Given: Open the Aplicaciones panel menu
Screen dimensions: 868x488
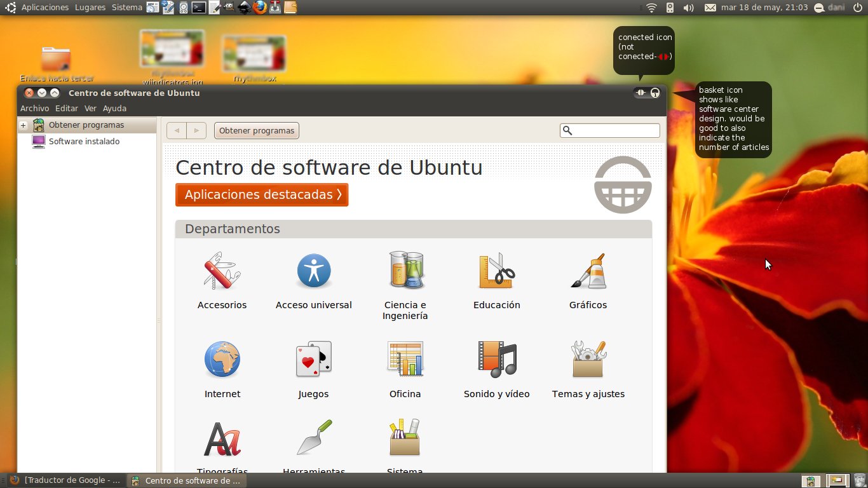Looking at the screenshot, I should point(44,8).
